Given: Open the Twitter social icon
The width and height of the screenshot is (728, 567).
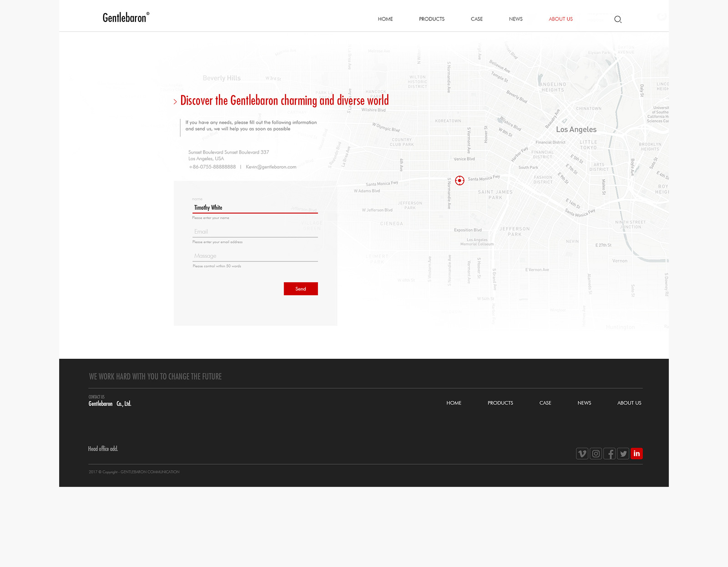Looking at the screenshot, I should point(623,454).
